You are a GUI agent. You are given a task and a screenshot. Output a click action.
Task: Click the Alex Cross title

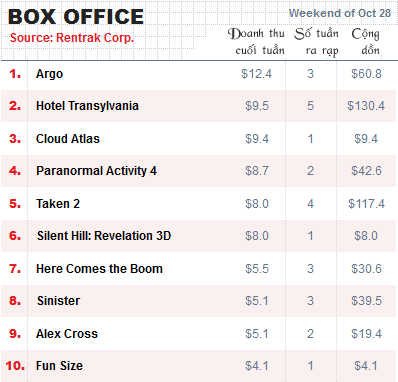[67, 334]
